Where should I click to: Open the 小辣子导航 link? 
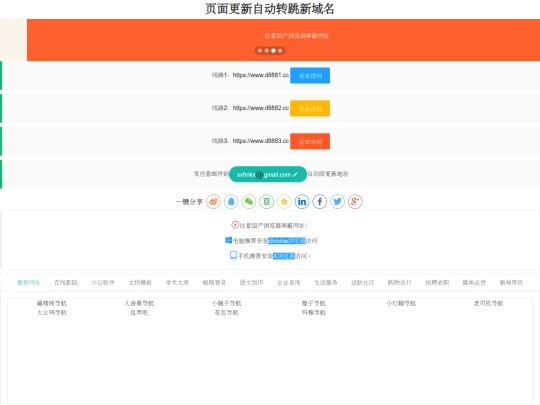(227, 303)
